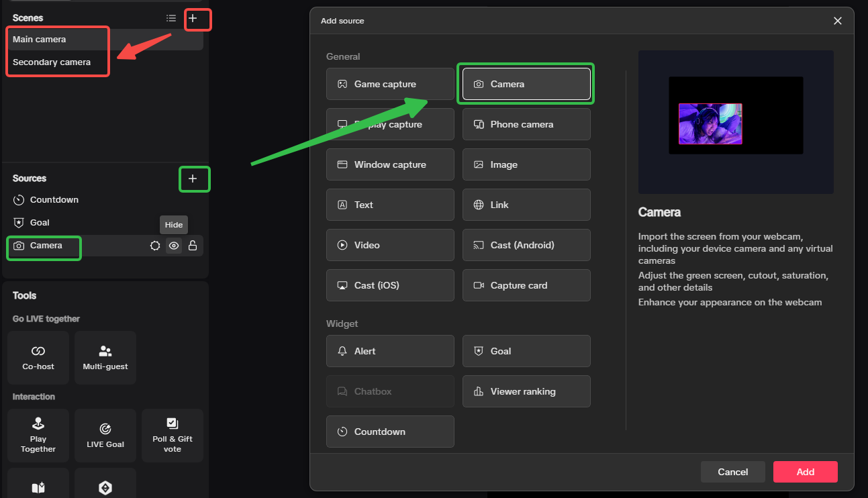Open the Co-host tool
This screenshot has height=498, width=868.
click(x=38, y=357)
